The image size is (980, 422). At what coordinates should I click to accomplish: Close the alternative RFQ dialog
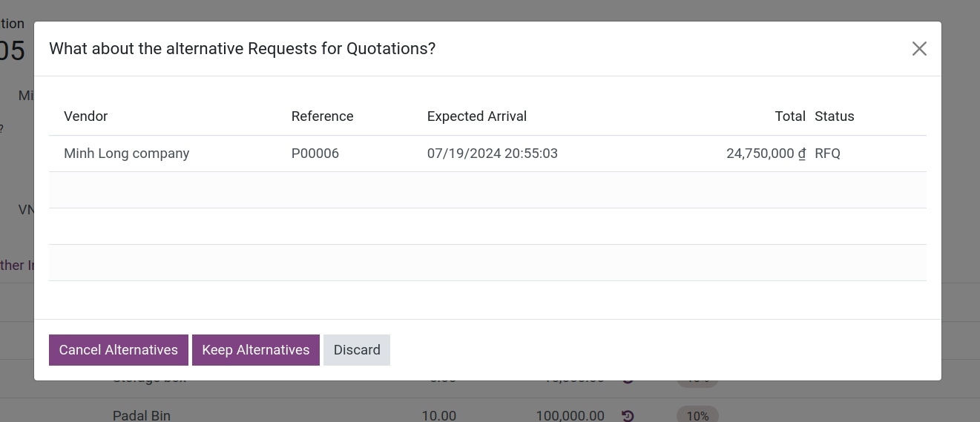(919, 49)
